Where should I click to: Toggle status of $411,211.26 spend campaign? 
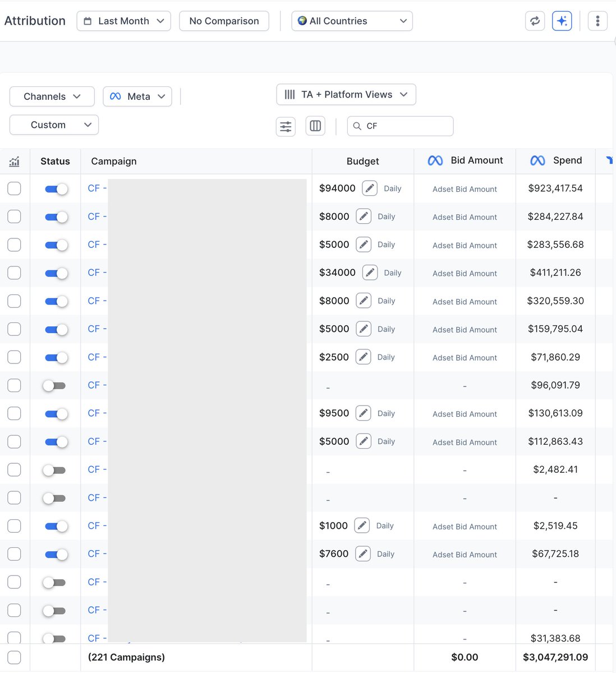pos(56,273)
